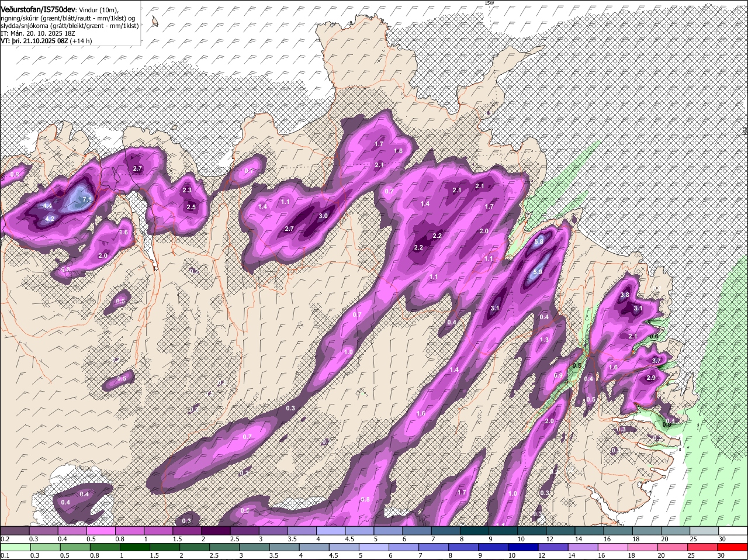Select the light grey 25–30 swatch in the purple legend row
This screenshot has width=748, height=560.
705,531
